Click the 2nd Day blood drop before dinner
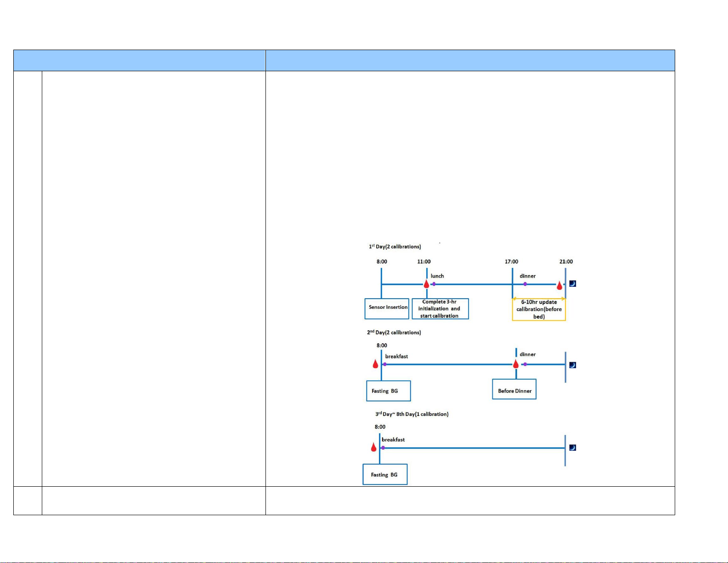 pyautogui.click(x=516, y=364)
